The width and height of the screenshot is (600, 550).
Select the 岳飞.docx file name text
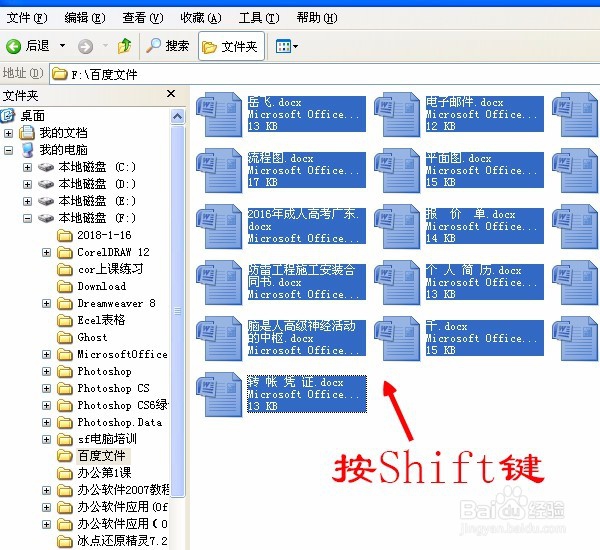pyautogui.click(x=274, y=102)
